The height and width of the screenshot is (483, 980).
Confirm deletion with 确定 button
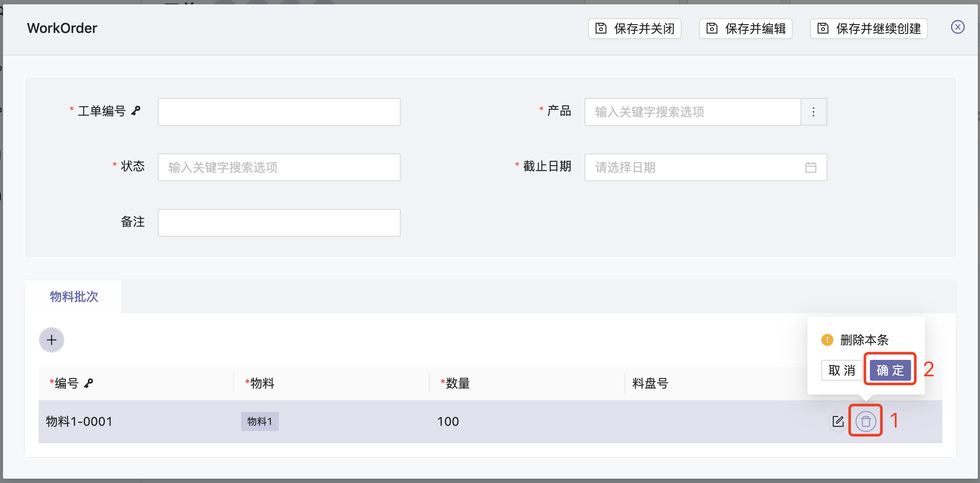tap(890, 370)
